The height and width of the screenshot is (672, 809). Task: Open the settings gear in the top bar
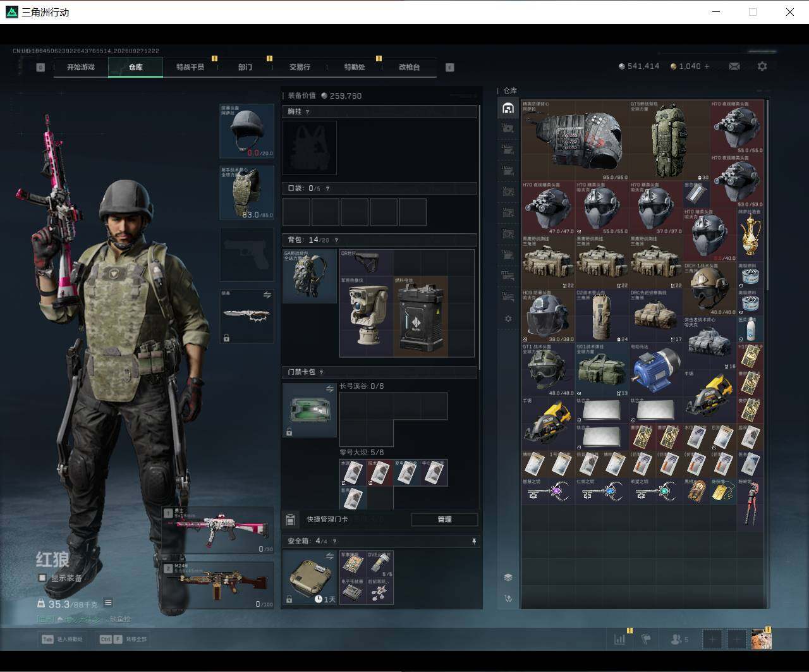[762, 66]
